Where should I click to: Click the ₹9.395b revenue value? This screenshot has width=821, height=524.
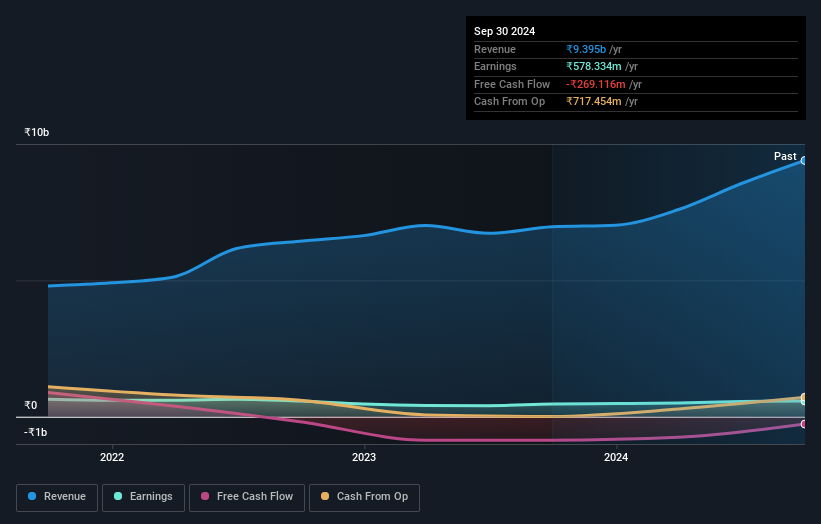[586, 49]
